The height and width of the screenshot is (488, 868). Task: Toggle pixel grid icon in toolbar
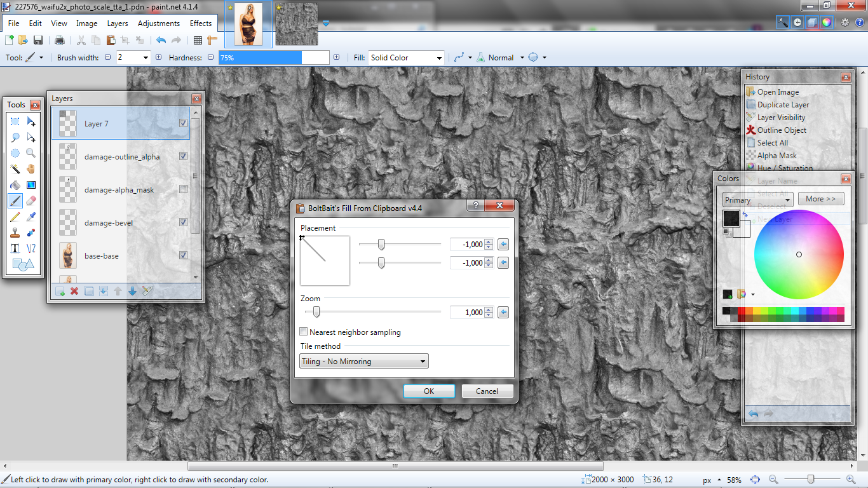[198, 40]
